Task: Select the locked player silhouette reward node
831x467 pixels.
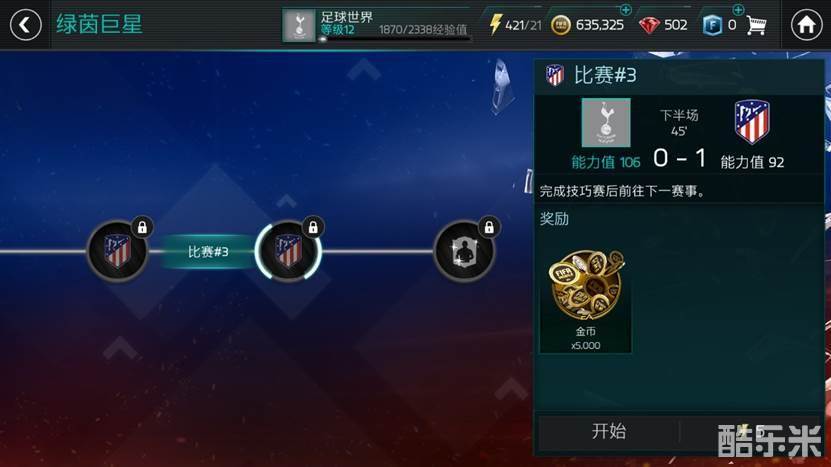Action: point(464,251)
